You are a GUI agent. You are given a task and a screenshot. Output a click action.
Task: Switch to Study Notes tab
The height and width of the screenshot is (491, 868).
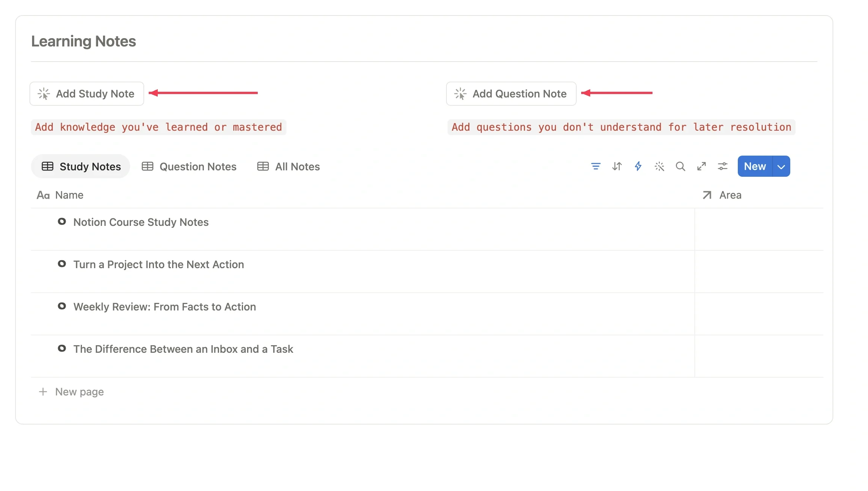pyautogui.click(x=80, y=166)
